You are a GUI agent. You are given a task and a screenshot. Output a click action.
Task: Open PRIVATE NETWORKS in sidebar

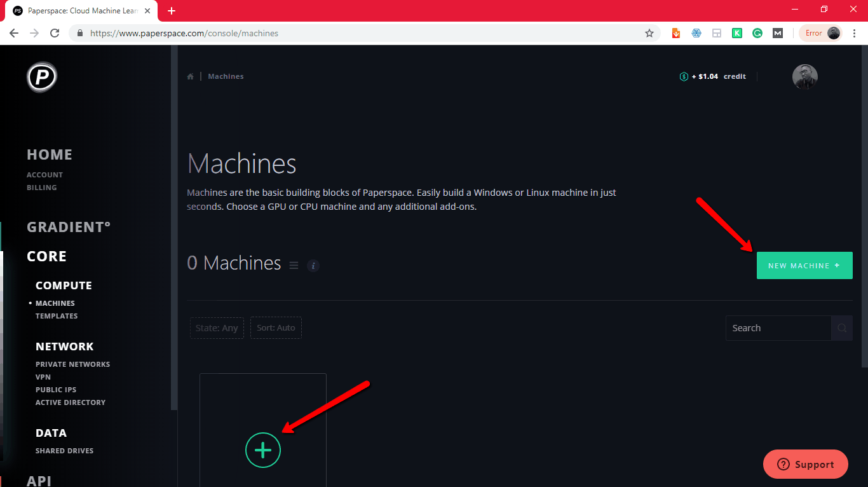click(72, 364)
